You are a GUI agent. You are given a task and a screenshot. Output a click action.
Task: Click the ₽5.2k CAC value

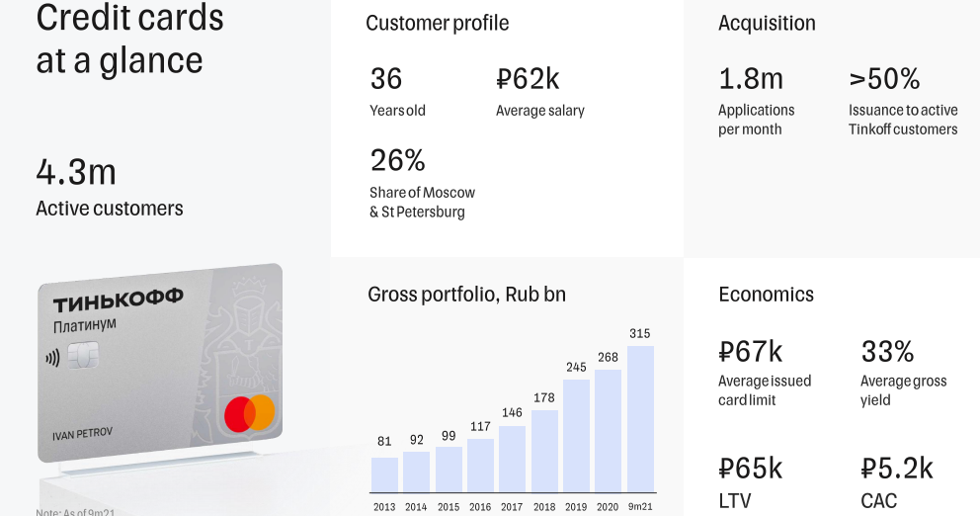point(897,468)
